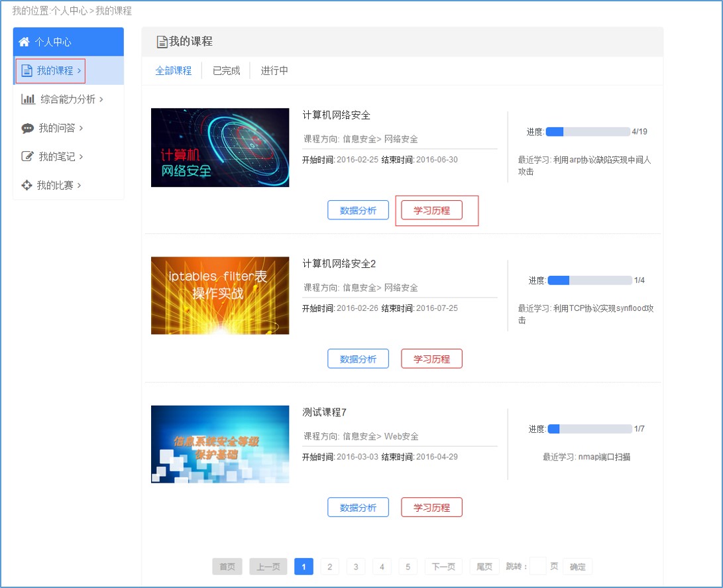Click the 确定 jump button
Screen dimensions: 723x588
point(577,566)
